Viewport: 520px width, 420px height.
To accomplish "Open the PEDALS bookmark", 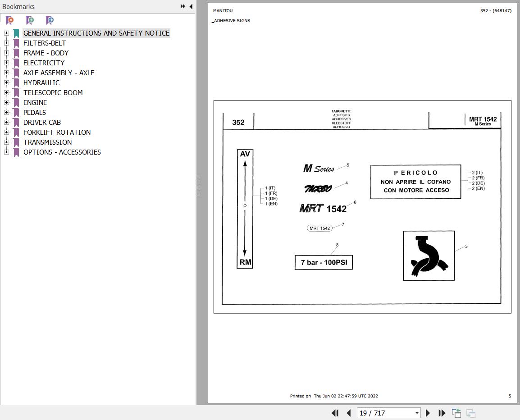I will pyautogui.click(x=35, y=113).
